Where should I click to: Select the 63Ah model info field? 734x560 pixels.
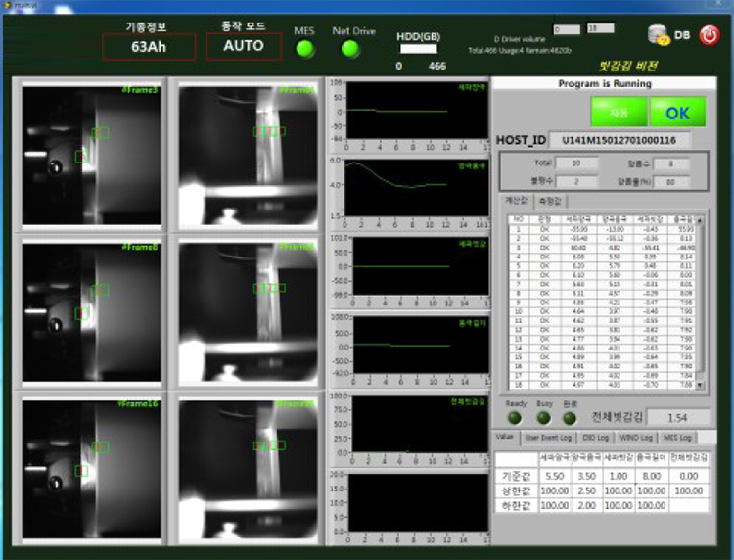point(149,47)
